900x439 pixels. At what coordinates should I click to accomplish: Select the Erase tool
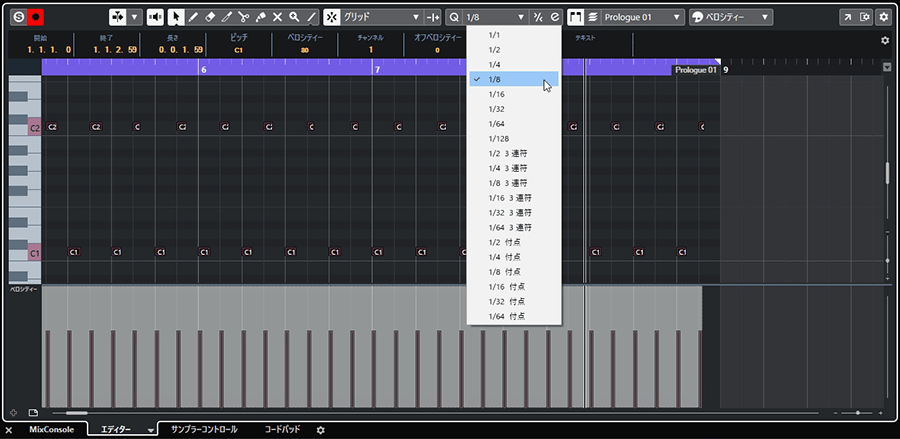tap(210, 17)
